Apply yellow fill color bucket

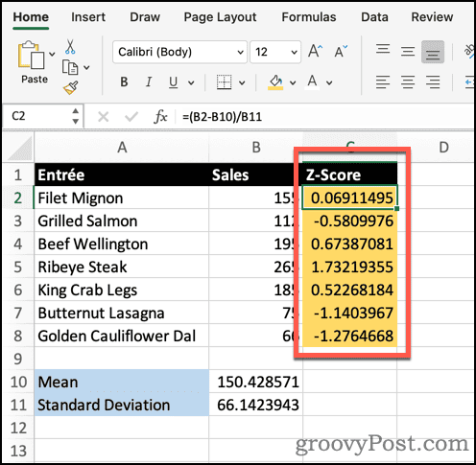[275, 82]
